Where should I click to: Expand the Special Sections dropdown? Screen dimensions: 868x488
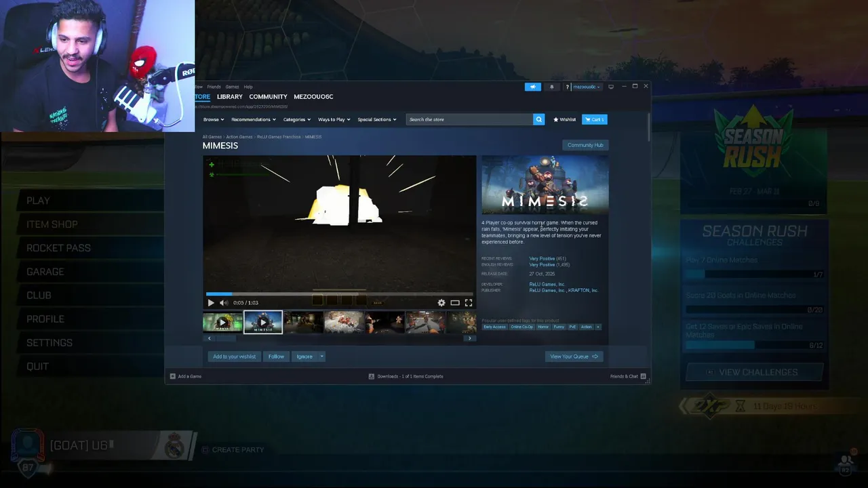click(x=377, y=119)
